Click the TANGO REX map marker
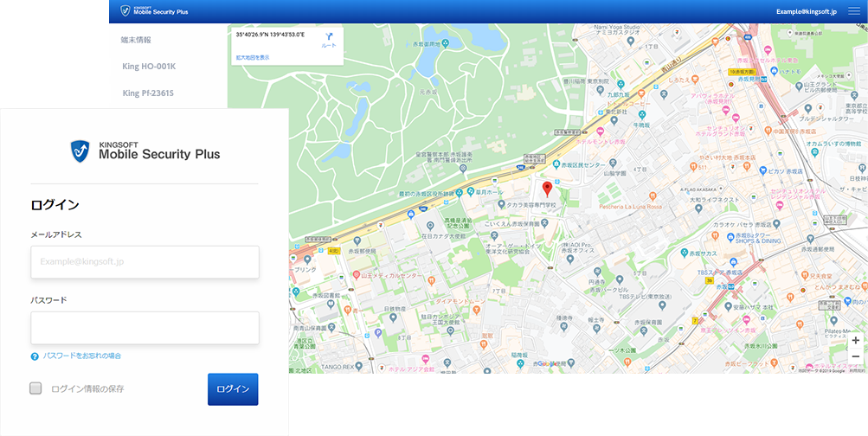Image resolution: width=868 pixels, height=436 pixels. point(359,366)
